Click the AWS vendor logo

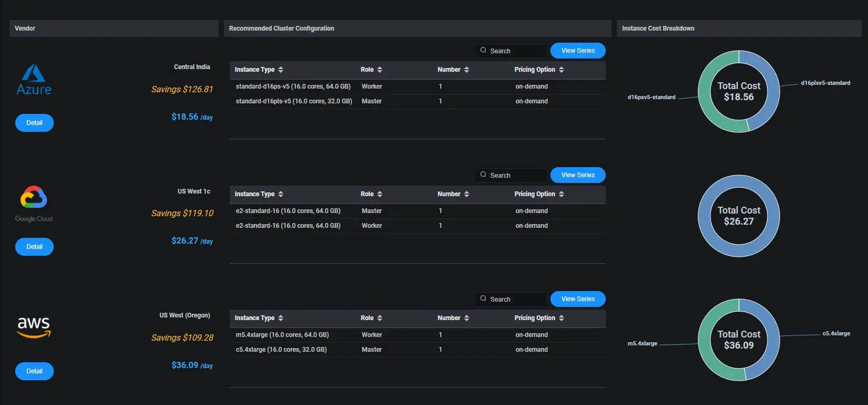[34, 327]
